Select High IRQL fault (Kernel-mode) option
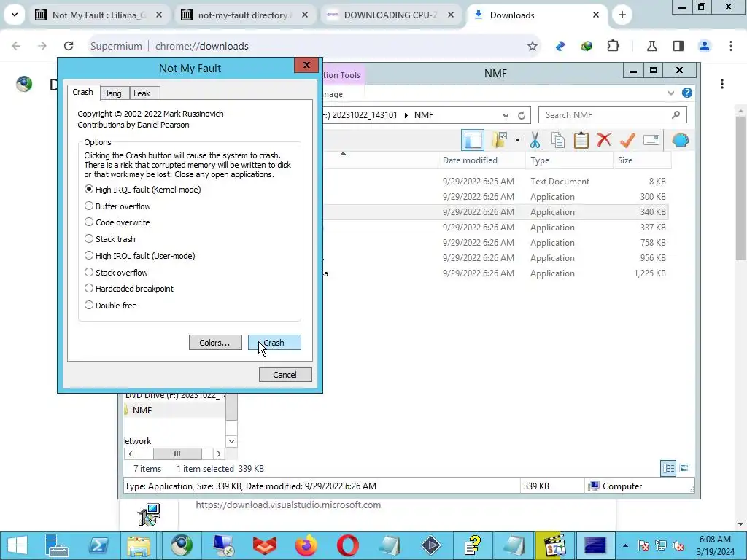Image resolution: width=747 pixels, height=560 pixels. [x=142, y=190]
